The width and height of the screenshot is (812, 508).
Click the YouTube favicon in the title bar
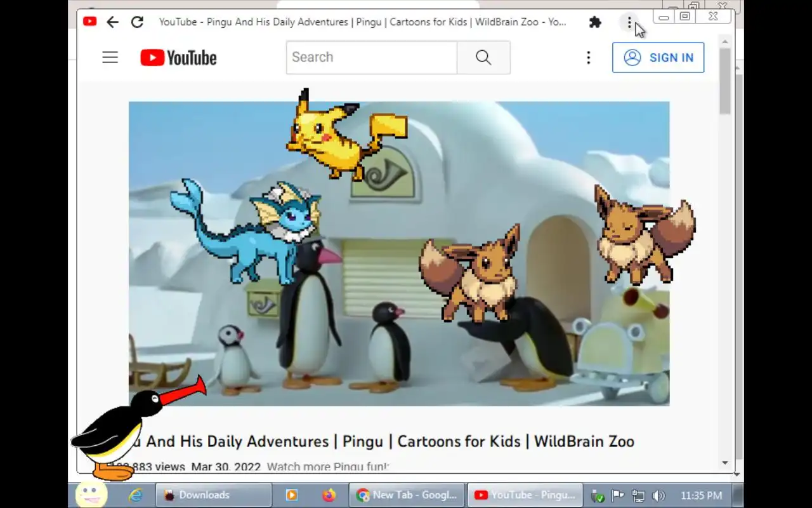click(89, 22)
